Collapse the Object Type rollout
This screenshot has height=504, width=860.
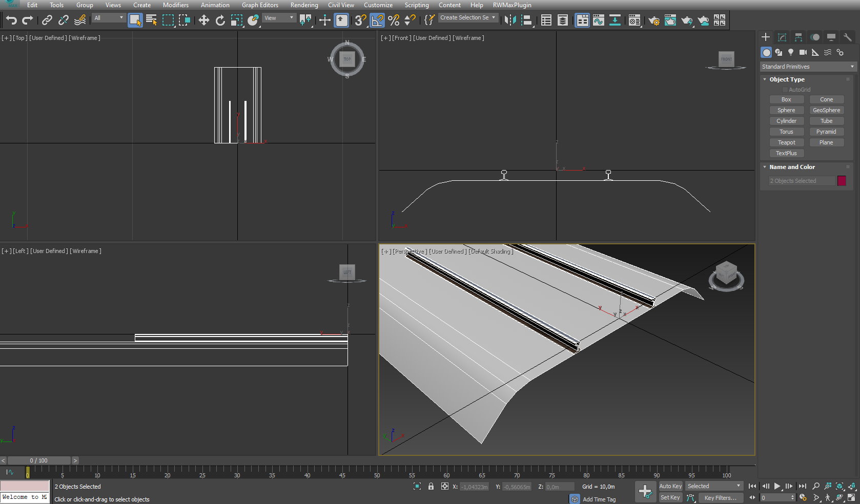click(x=765, y=79)
